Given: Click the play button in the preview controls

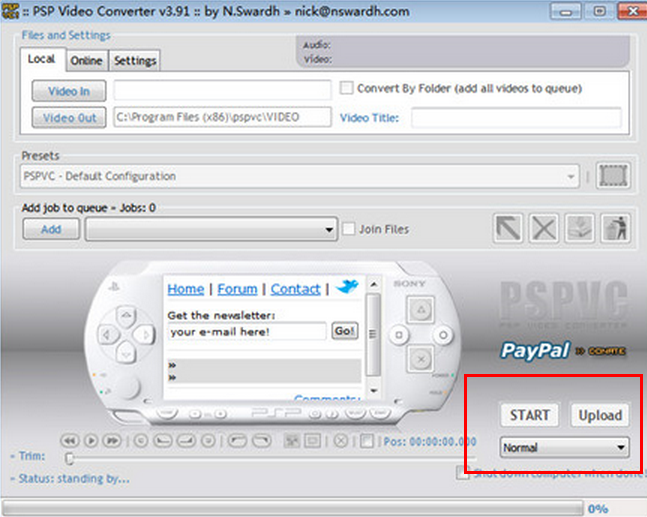Looking at the screenshot, I should pos(91,441).
